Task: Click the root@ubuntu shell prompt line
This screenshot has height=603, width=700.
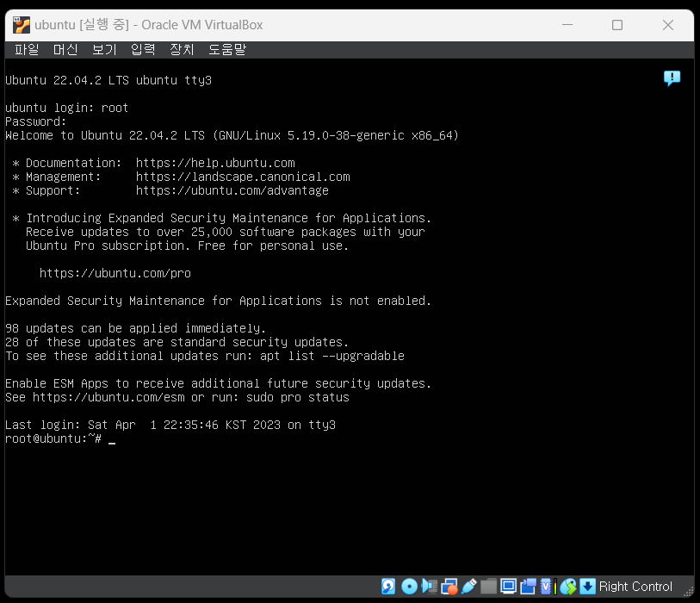Action: click(x=60, y=438)
